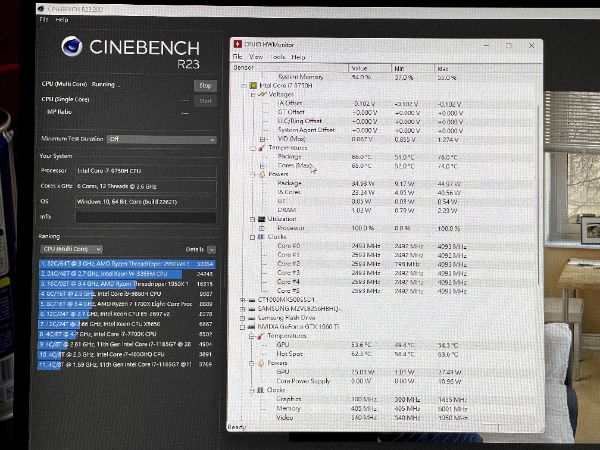Open Cinebench File menu
Viewport: 600px width, 450px height.
(x=44, y=20)
